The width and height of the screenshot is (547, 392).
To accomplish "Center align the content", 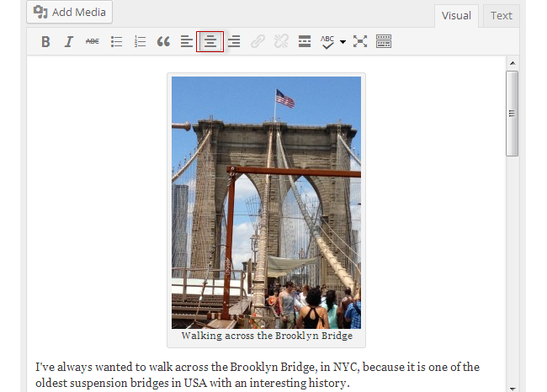I will [x=210, y=41].
